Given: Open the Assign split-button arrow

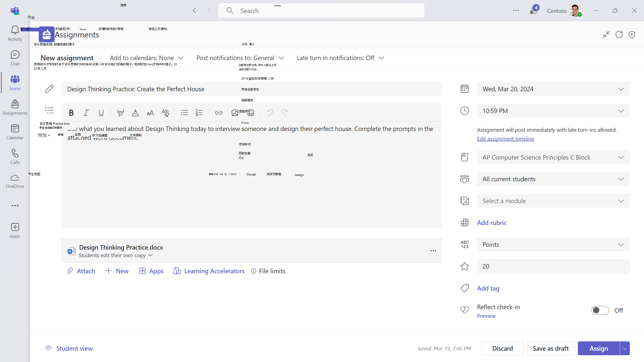Looking at the screenshot, I should point(625,348).
